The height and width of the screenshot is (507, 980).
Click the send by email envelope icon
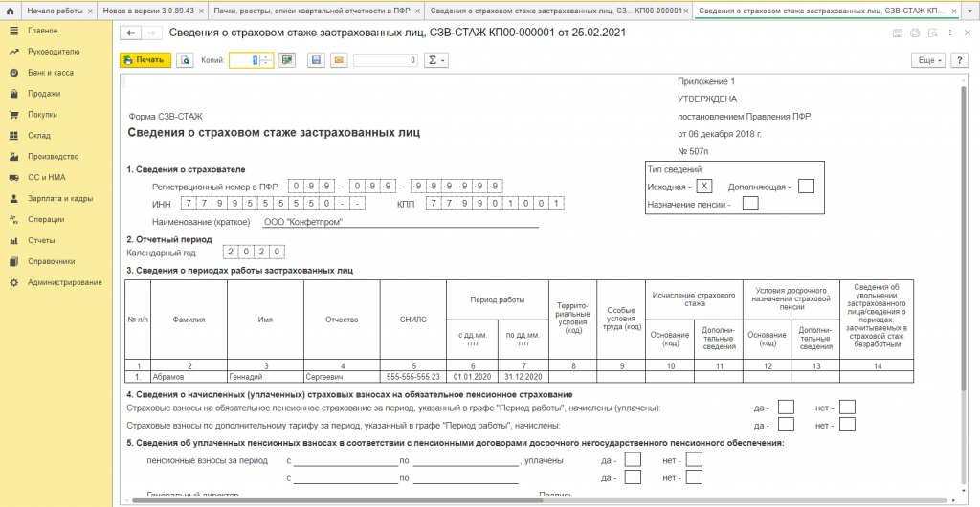point(338,60)
